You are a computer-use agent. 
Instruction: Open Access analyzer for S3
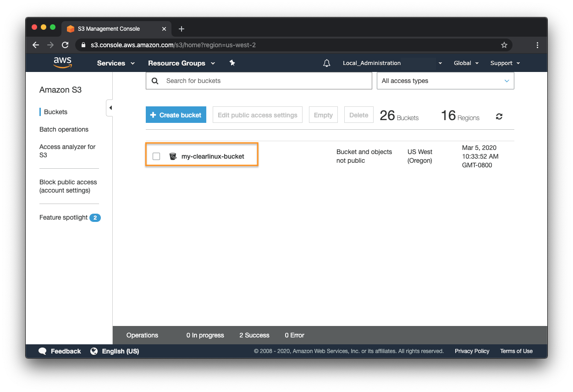(67, 151)
